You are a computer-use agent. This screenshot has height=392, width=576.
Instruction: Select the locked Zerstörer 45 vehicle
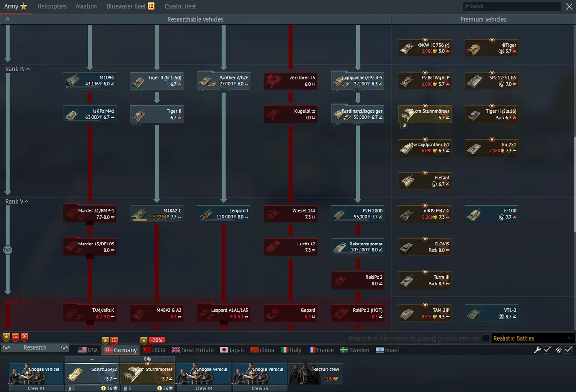point(291,81)
